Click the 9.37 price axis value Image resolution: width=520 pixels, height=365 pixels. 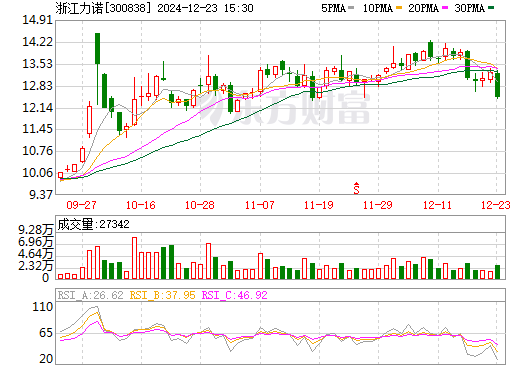tap(41, 194)
